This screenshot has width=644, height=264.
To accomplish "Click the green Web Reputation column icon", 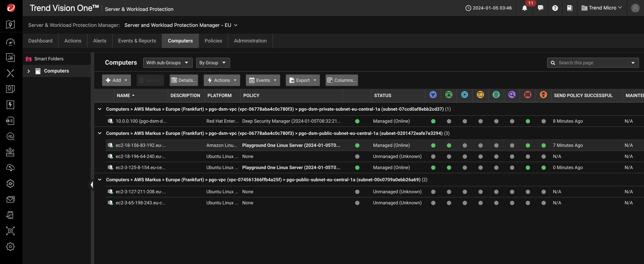I will pos(449,95).
